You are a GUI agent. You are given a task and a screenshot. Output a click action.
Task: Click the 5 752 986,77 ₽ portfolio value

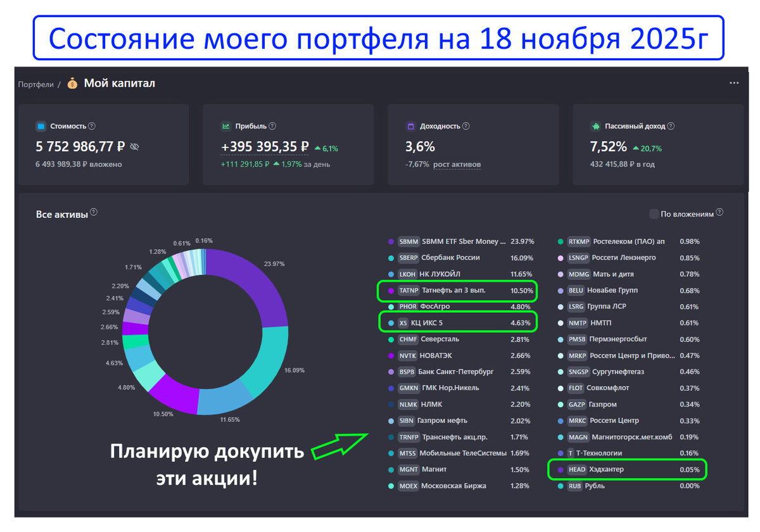[x=80, y=147]
